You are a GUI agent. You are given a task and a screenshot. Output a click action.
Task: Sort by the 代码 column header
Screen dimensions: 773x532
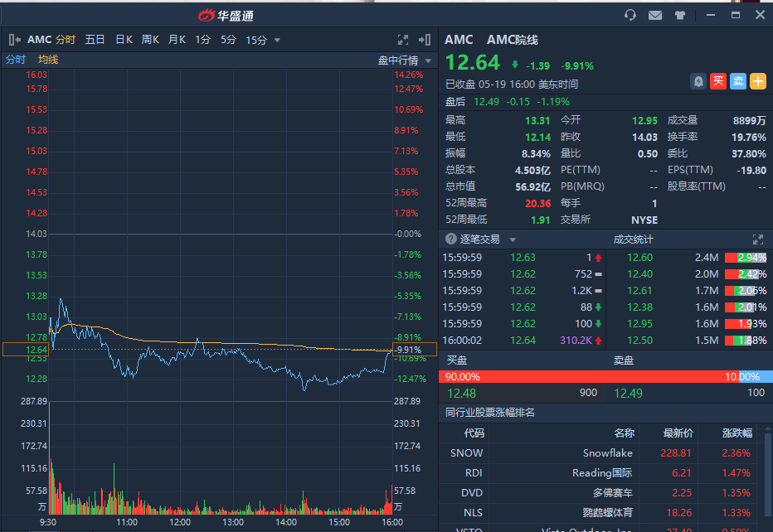pyautogui.click(x=474, y=433)
